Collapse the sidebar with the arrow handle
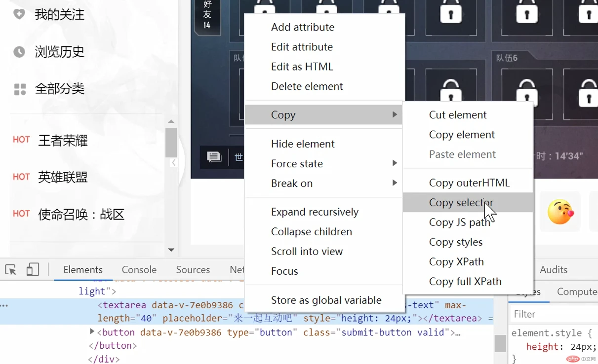 click(173, 162)
